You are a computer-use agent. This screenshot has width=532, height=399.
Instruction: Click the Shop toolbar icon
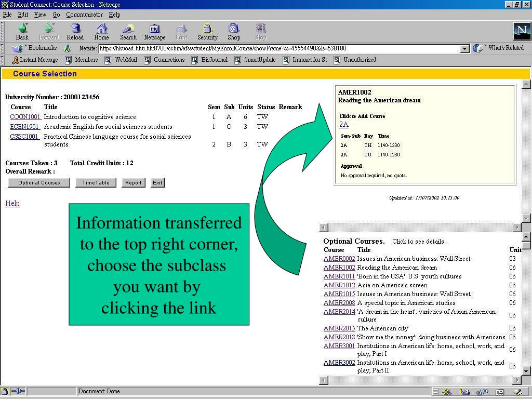click(234, 32)
